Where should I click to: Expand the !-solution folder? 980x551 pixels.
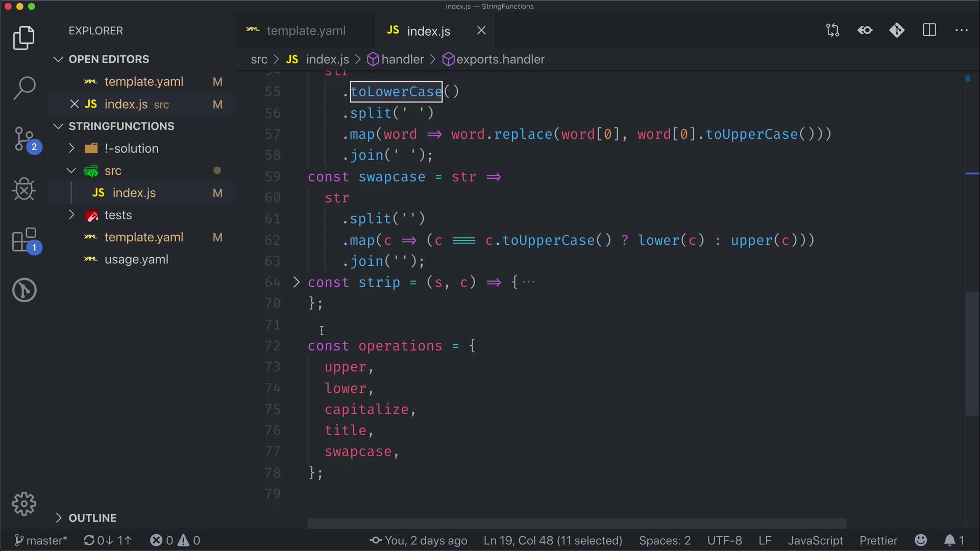[72, 148]
